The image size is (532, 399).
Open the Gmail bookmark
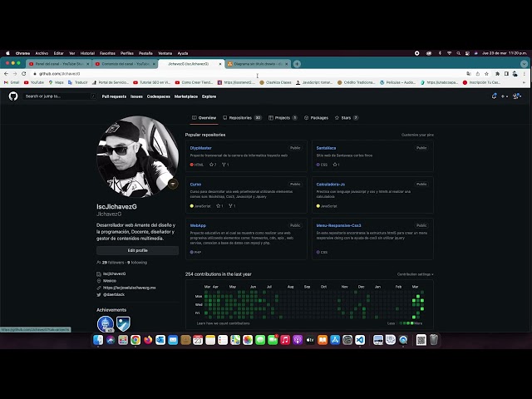(x=12, y=82)
